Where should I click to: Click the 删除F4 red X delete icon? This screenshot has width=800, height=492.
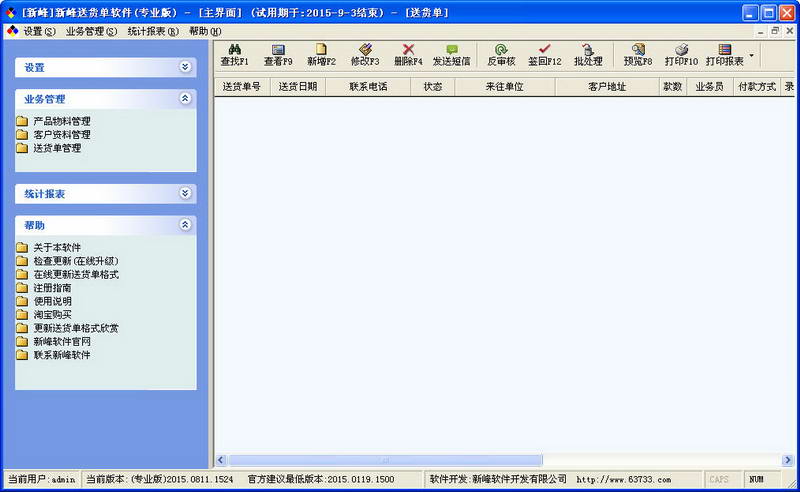point(408,50)
